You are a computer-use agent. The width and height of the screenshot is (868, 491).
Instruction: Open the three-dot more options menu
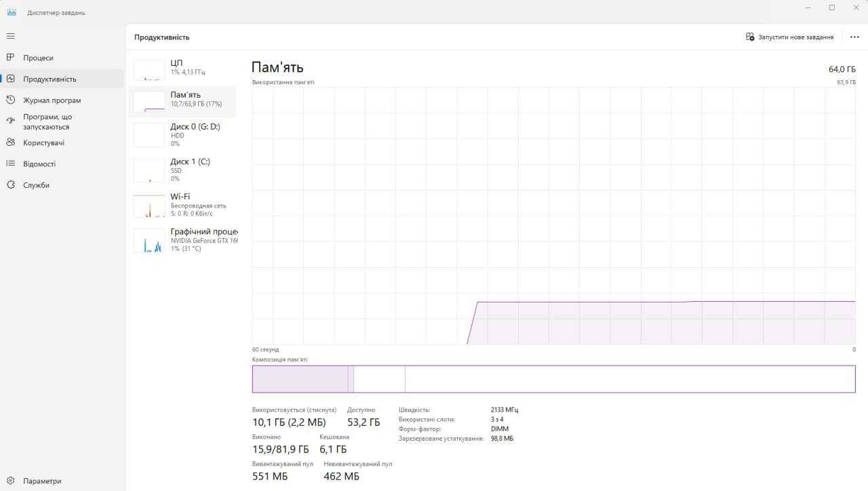854,37
